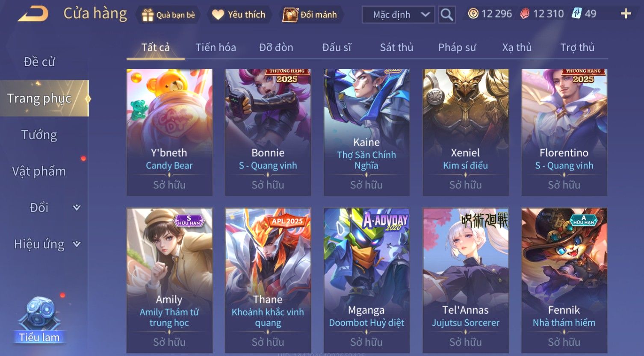The image size is (644, 356).
Task: Click the gold coin balance icon
Action: pyautogui.click(x=473, y=14)
